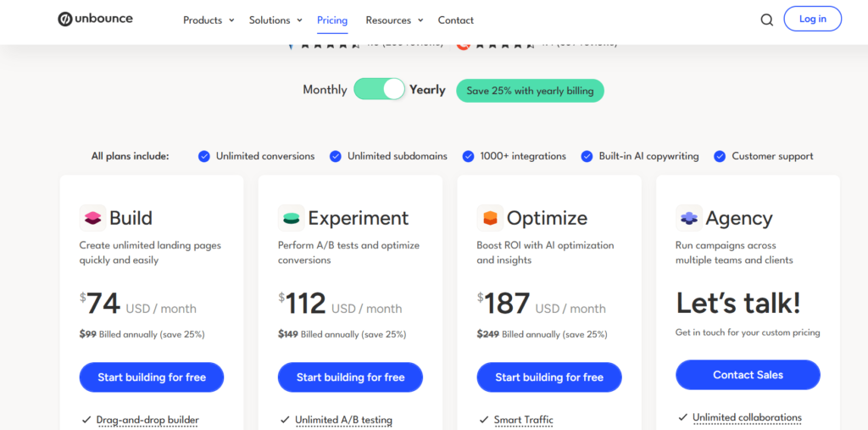The image size is (868, 430).
Task: Expand the Resources dropdown menu
Action: tap(394, 20)
